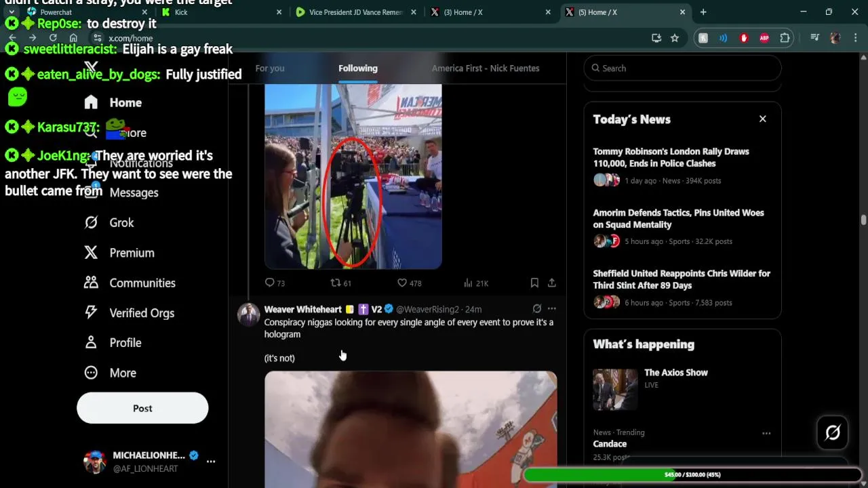Close the Kick tab
Viewport: 868px width, 488px height.
pos(279,12)
